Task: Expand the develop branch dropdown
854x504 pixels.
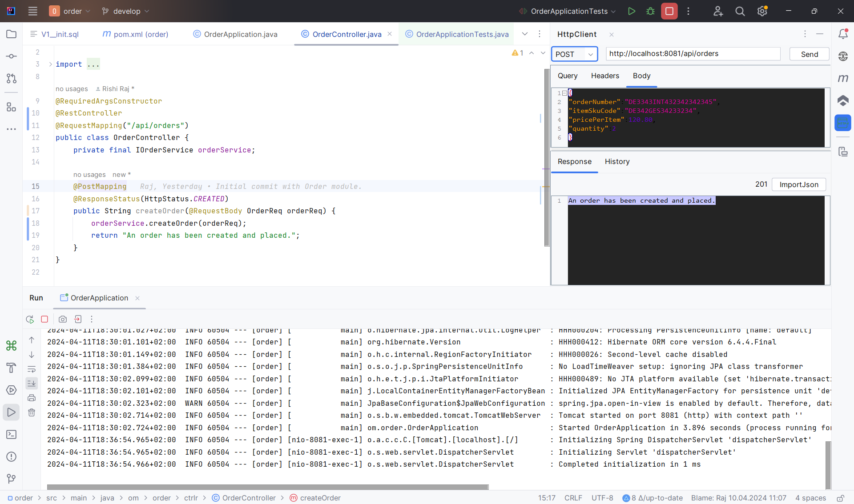Action: point(126,11)
